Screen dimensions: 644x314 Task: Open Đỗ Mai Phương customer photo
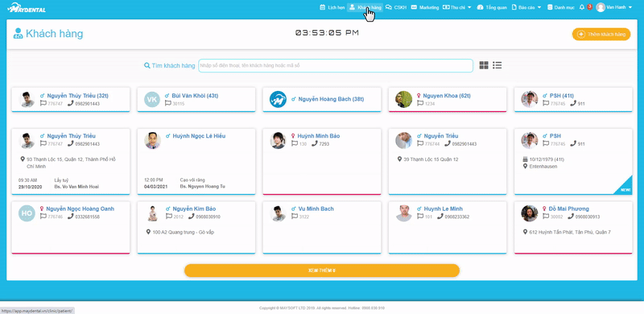click(x=530, y=213)
